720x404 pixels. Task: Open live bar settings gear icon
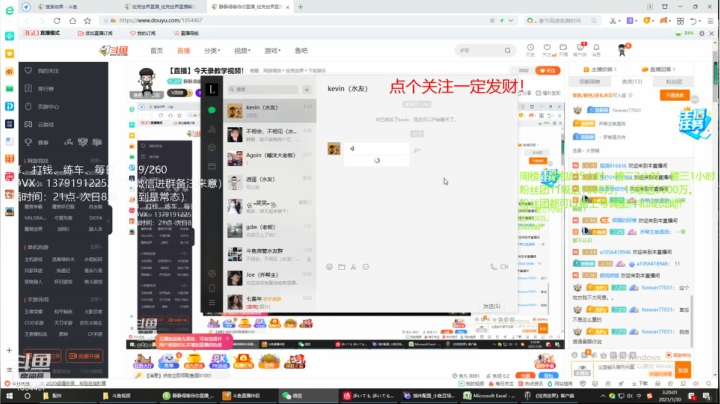pyautogui.click(x=702, y=34)
